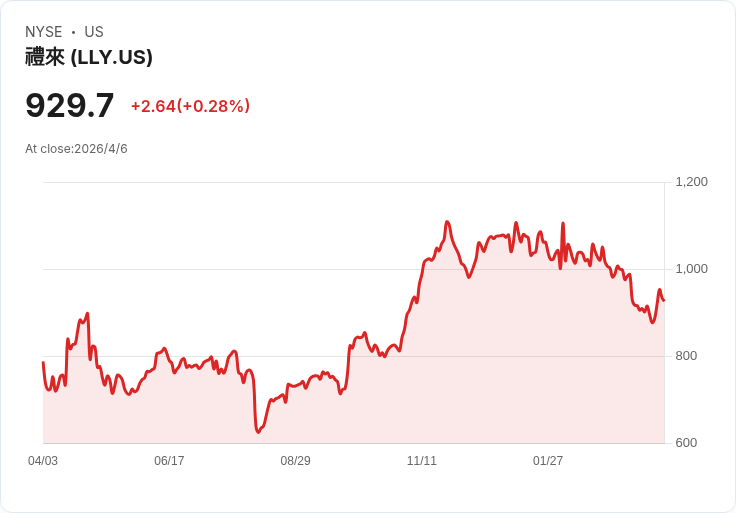This screenshot has height=513, width=736.
Task: Select the 06/17 date axis label
Action: [x=169, y=461]
